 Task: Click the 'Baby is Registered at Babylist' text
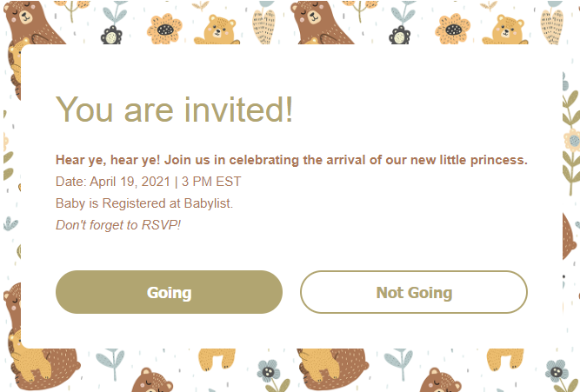(144, 203)
